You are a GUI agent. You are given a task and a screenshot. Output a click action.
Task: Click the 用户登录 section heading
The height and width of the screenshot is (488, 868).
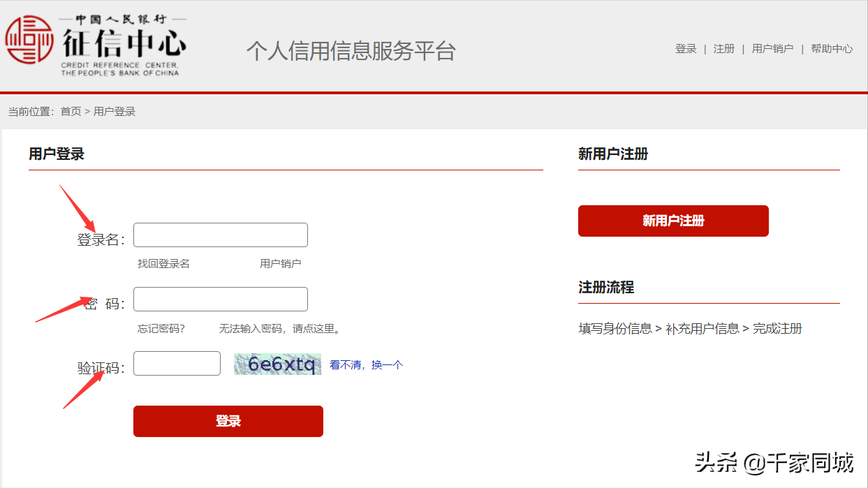[x=57, y=154]
